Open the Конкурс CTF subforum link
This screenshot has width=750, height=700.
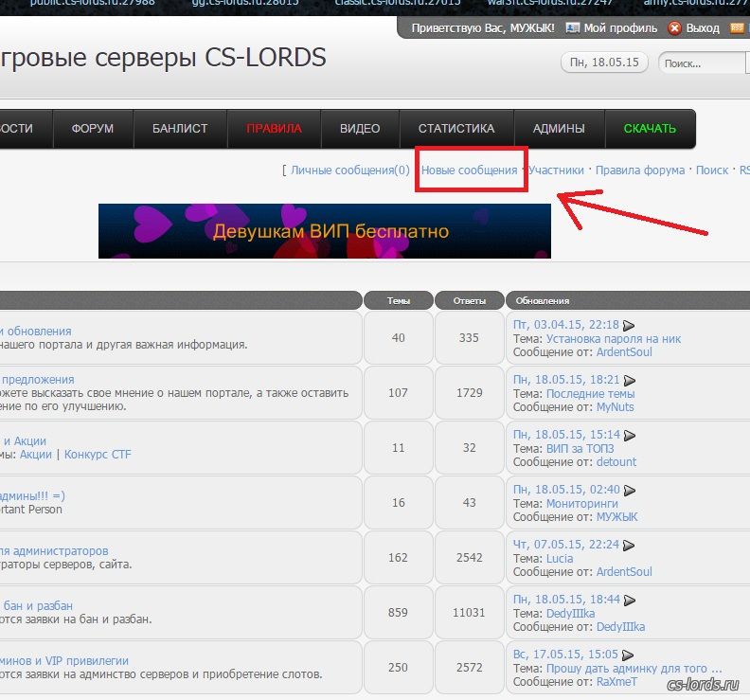tap(98, 455)
